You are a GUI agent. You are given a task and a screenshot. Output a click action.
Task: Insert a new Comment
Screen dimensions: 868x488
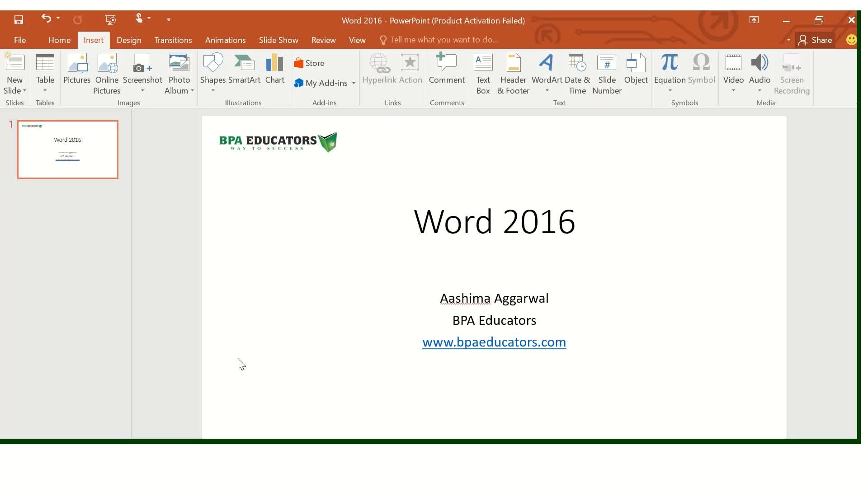click(447, 69)
